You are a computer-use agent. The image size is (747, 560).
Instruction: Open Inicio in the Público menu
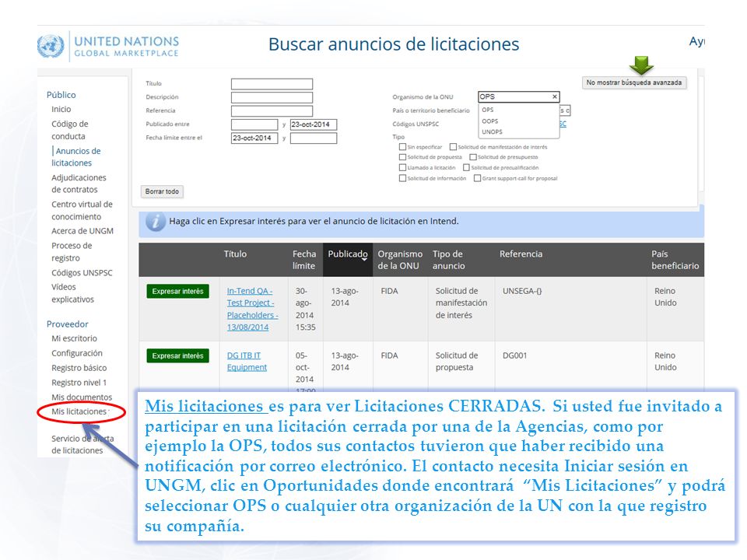tap(61, 110)
